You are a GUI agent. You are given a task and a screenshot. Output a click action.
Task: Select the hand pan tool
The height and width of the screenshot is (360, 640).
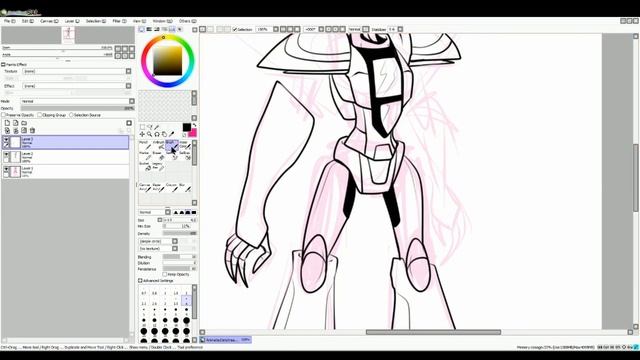pyautogui.click(x=164, y=134)
